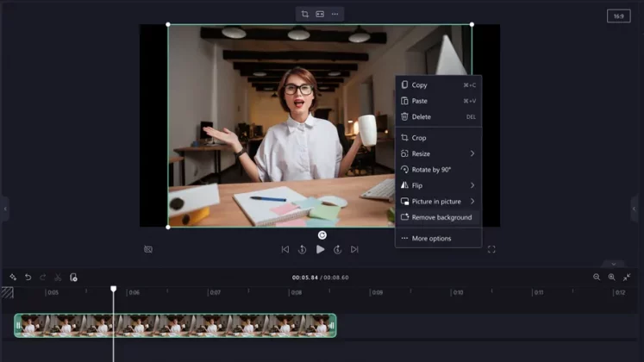Click the fit timeline to screen icon
644x362 pixels.
tap(627, 278)
